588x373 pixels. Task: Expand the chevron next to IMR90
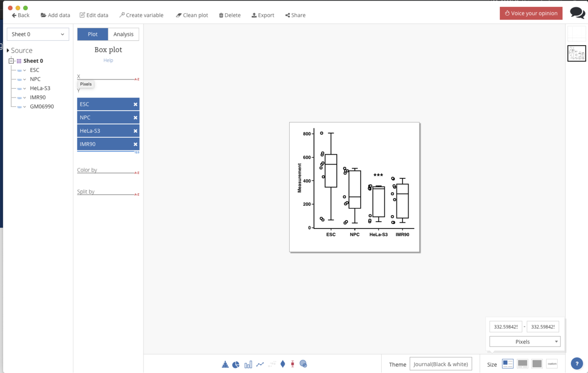point(24,98)
